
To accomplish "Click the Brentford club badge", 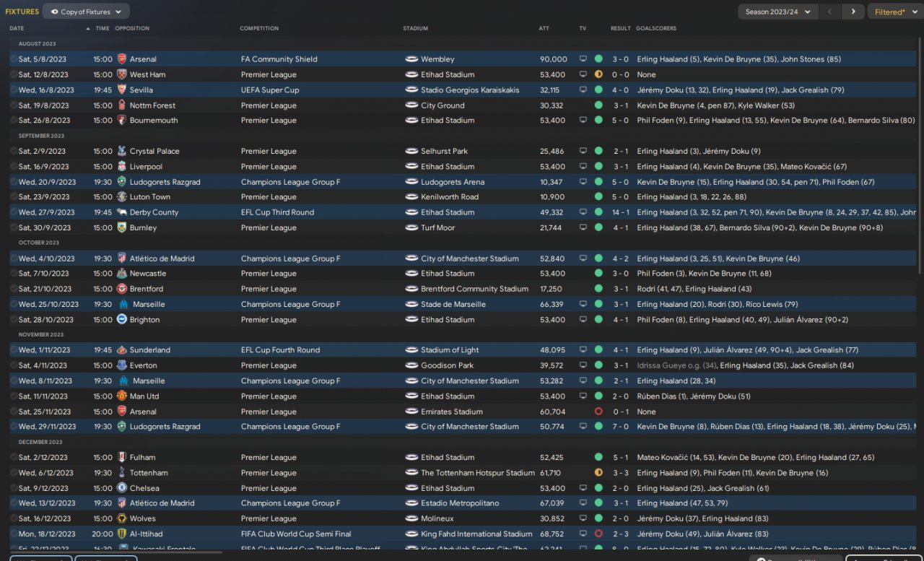I will (122, 289).
